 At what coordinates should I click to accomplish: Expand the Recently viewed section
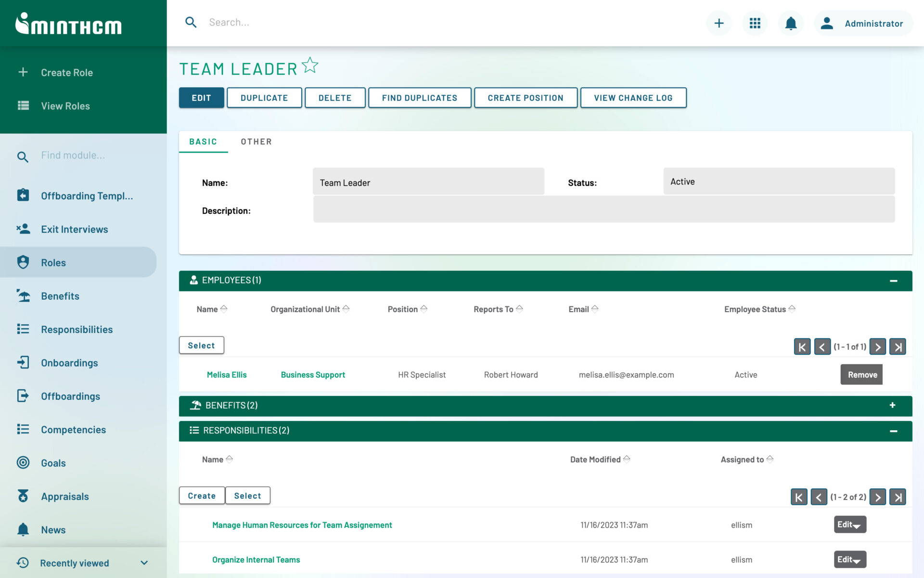coord(143,562)
